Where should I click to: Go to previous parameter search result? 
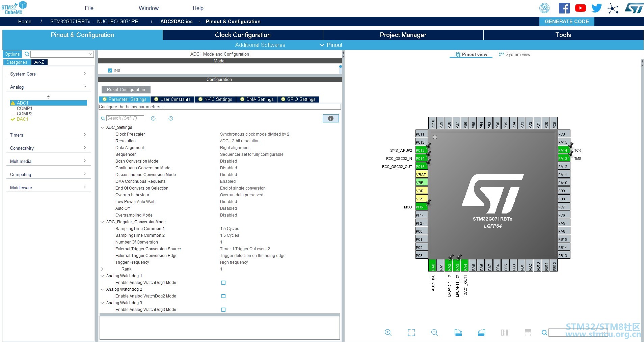click(x=153, y=118)
